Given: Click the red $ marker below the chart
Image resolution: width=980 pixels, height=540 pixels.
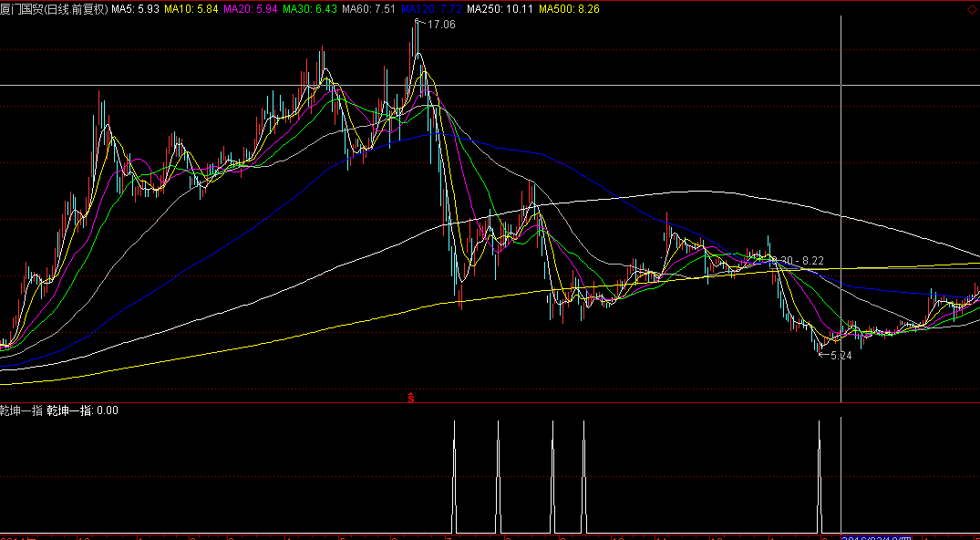Looking at the screenshot, I should [x=411, y=398].
